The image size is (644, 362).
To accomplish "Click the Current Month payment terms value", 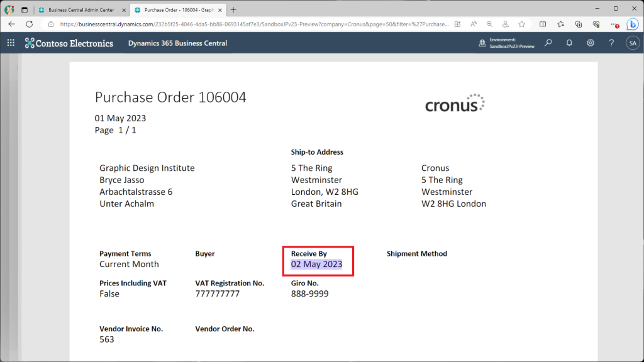I will (x=129, y=265).
